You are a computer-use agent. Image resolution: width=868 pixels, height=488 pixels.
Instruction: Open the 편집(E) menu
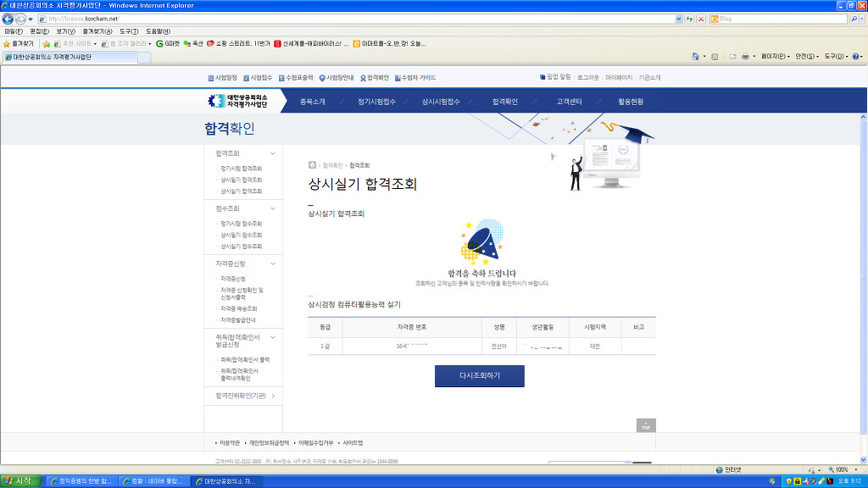click(x=39, y=31)
